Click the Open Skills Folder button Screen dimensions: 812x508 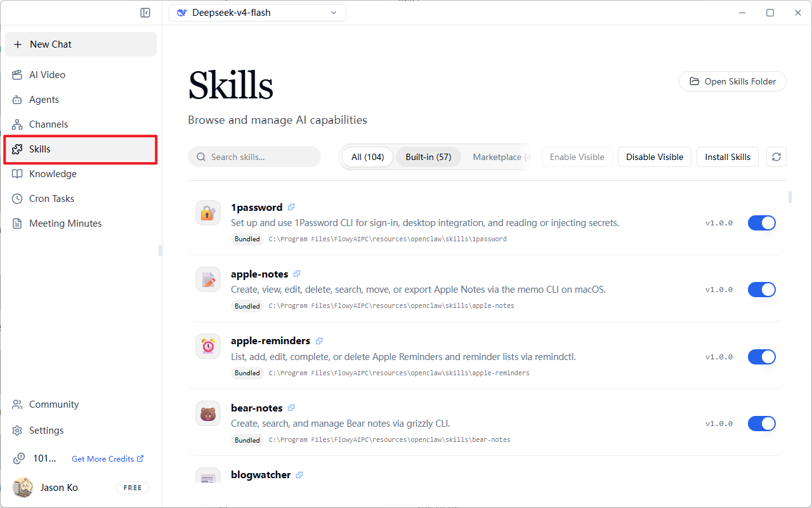[733, 81]
